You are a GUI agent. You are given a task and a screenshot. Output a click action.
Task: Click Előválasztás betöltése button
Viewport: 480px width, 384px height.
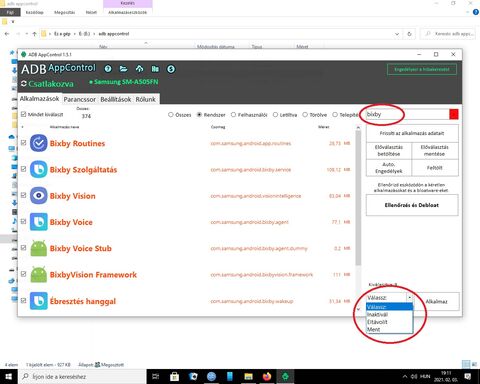click(389, 150)
